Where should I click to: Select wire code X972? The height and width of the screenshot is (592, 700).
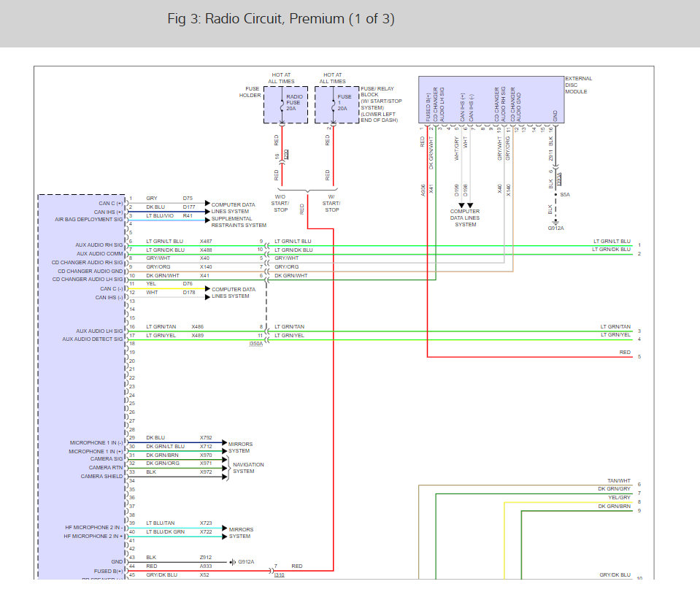click(206, 472)
